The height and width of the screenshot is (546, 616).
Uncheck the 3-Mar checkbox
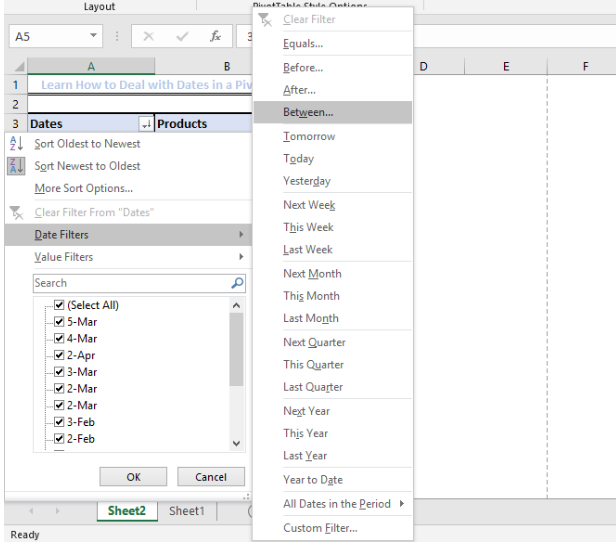coord(59,372)
